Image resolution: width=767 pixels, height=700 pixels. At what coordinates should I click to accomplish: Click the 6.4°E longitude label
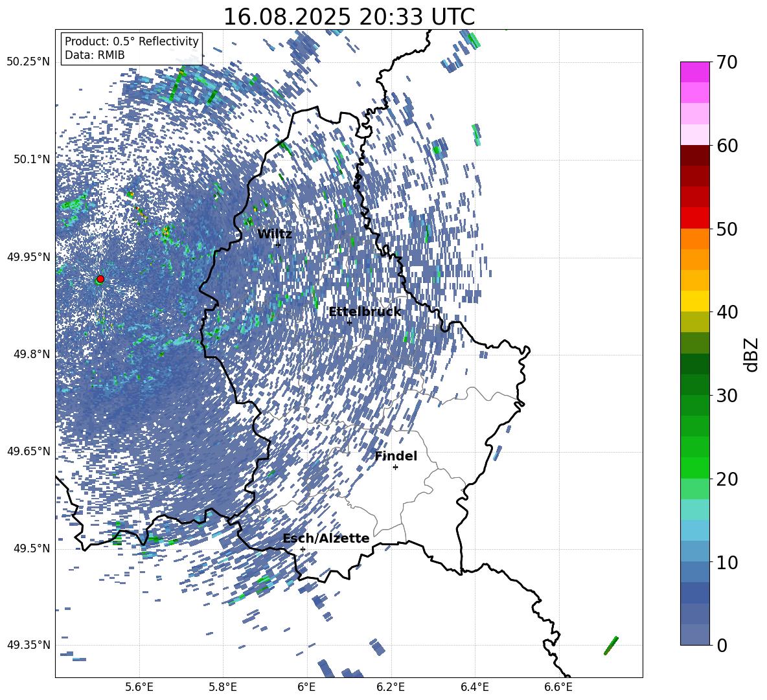[474, 687]
